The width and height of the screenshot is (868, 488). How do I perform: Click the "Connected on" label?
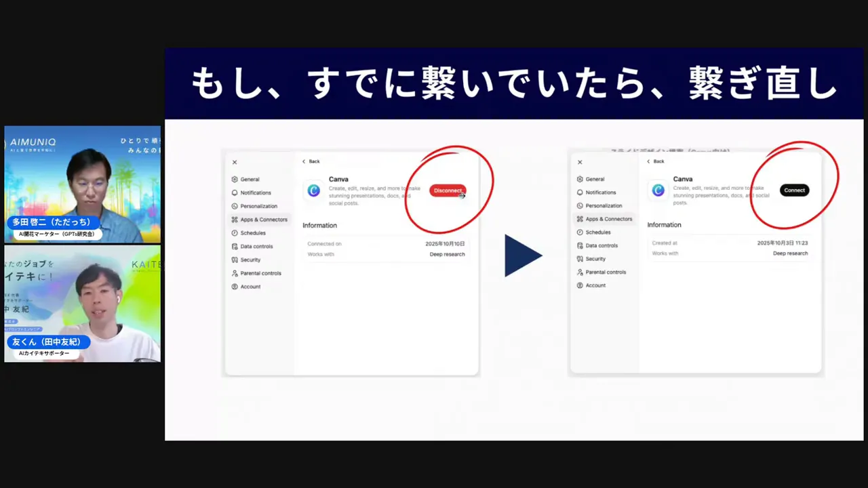[x=325, y=243]
